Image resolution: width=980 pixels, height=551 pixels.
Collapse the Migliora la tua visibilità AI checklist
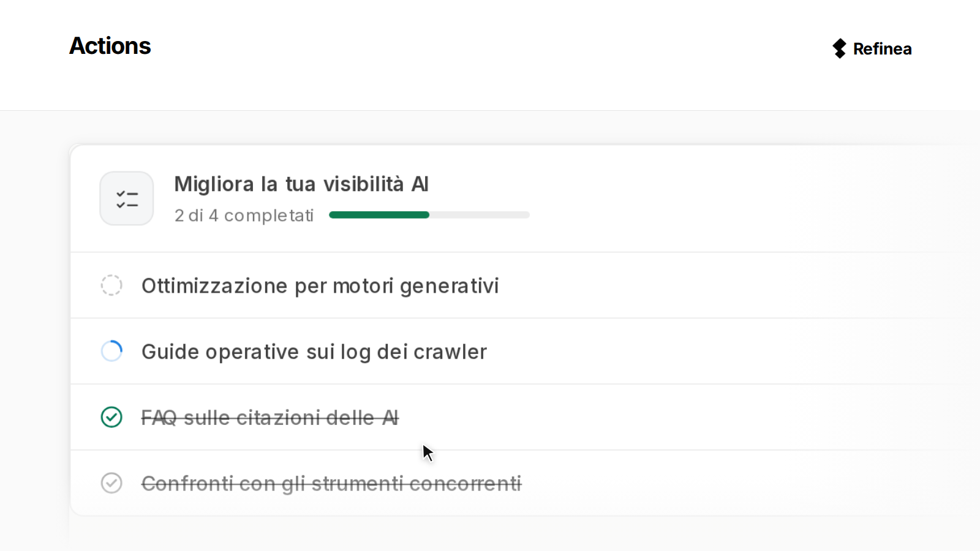click(x=525, y=198)
